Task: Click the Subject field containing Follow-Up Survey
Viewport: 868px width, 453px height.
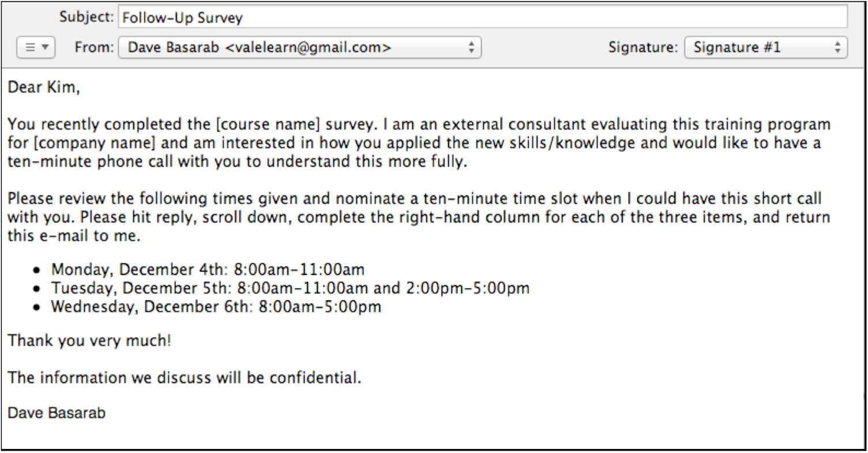Action: coord(482,18)
